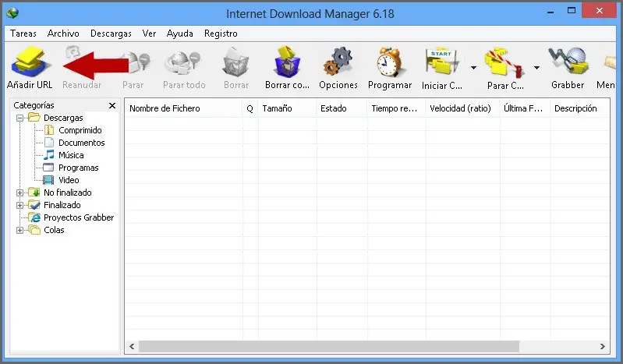The width and height of the screenshot is (623, 364).
Task: Select the Música category label
Action: 71,155
